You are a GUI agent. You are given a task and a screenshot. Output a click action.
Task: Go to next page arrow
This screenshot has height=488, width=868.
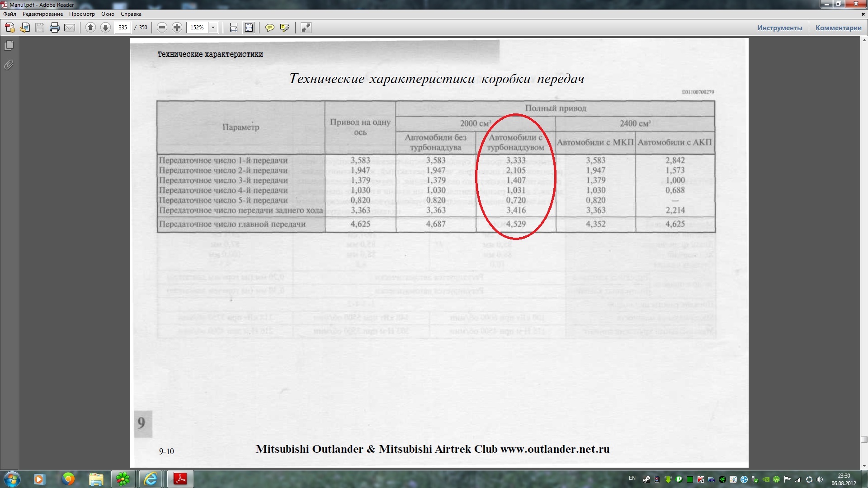105,28
